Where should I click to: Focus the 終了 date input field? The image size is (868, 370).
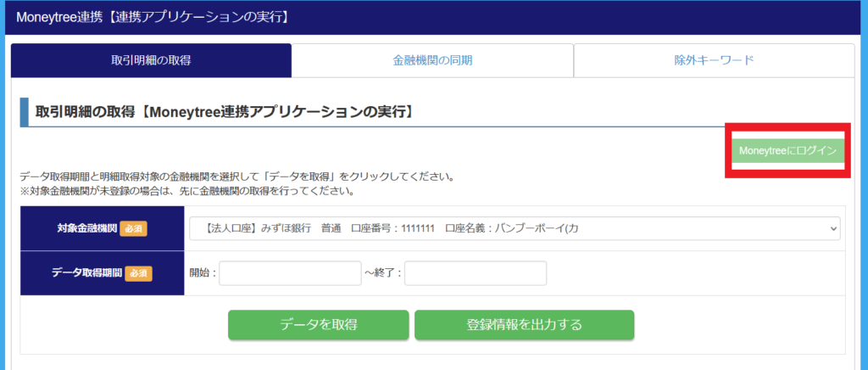(476, 273)
